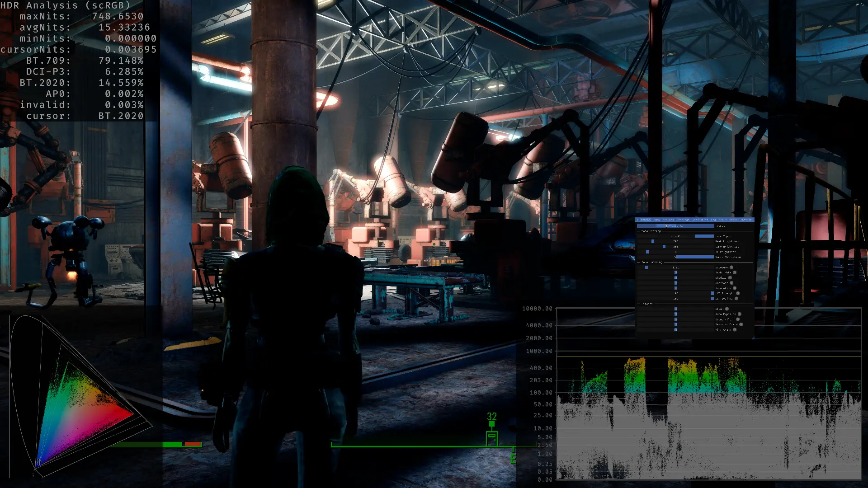868x488 pixels.
Task: Click the BT.2020 percentage 14.559%
Action: tap(121, 83)
